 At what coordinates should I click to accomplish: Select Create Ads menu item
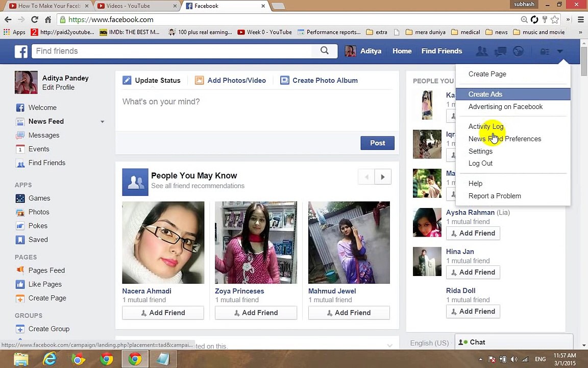pos(513,94)
